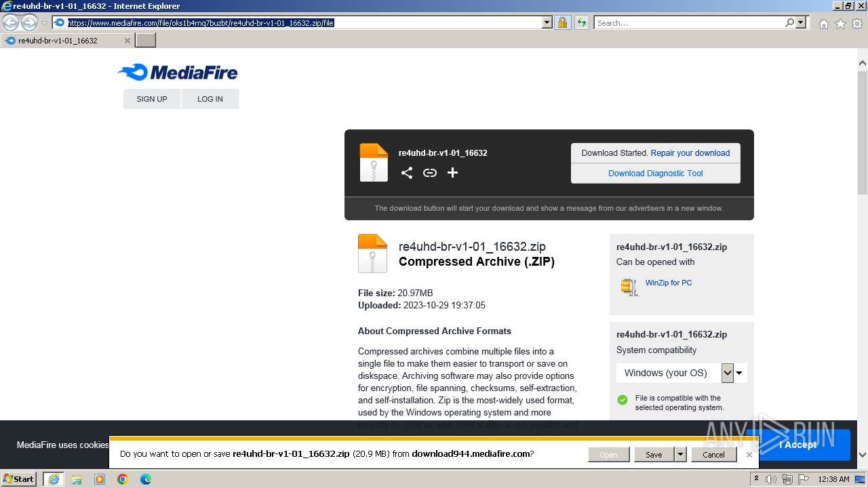This screenshot has width=868, height=488.
Task: Click the Action Center flag tray icon
Action: pyautogui.click(x=804, y=479)
